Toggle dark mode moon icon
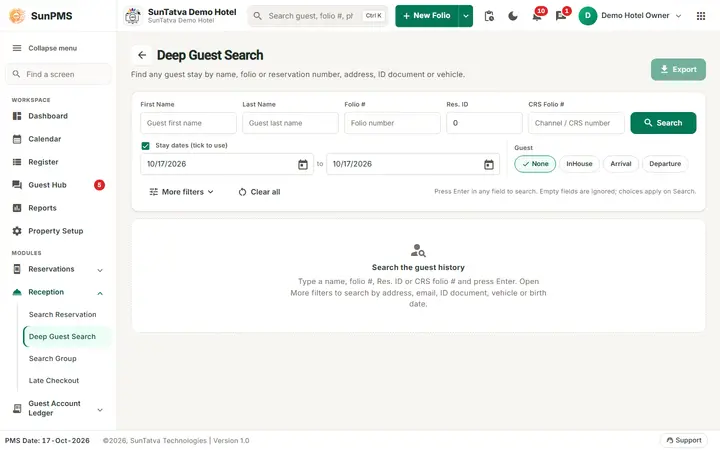 (513, 16)
